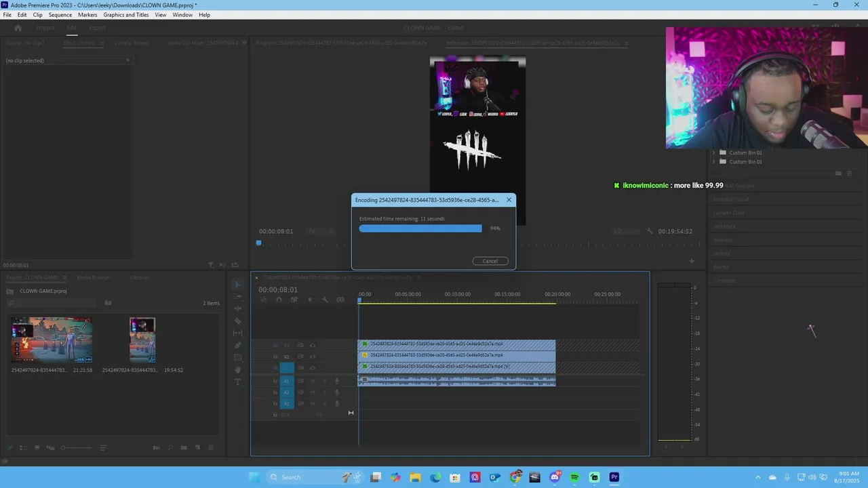Open Google Chrome from the taskbar
The height and width of the screenshot is (488, 868).
coord(516,477)
